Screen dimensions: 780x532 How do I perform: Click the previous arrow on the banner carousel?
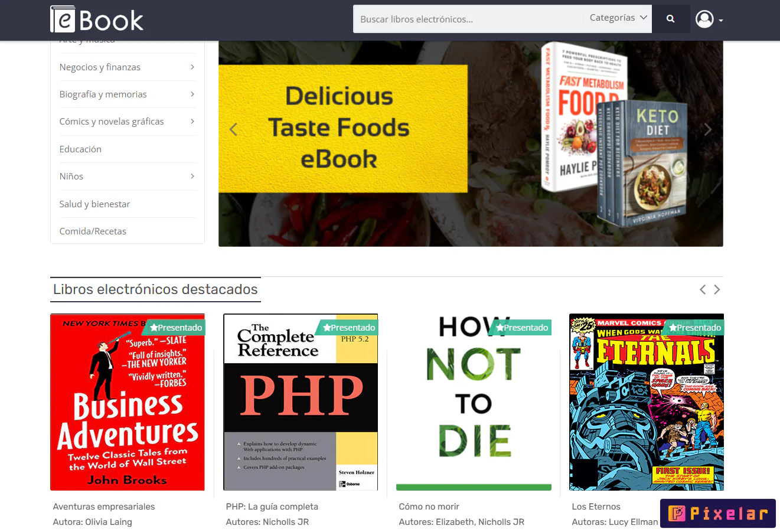click(233, 129)
